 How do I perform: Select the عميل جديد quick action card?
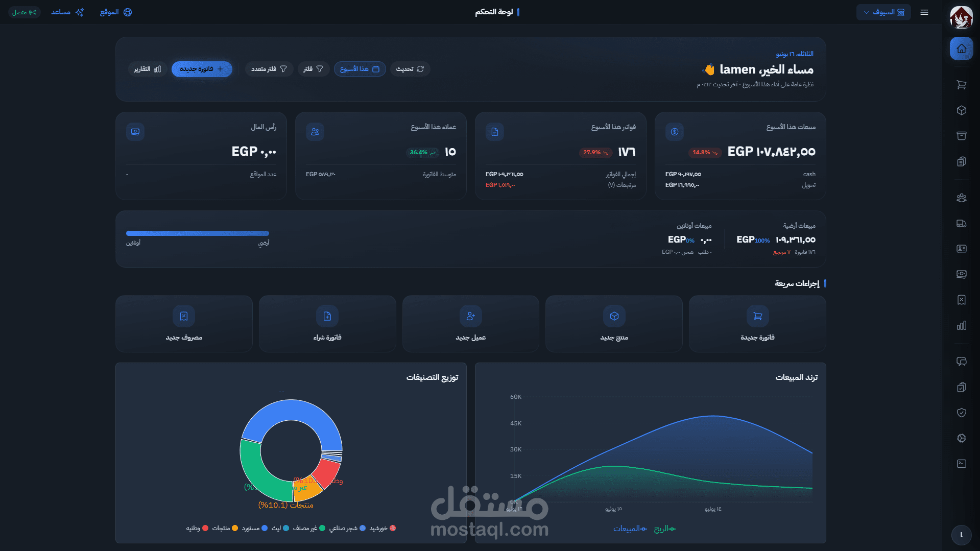pyautogui.click(x=471, y=324)
